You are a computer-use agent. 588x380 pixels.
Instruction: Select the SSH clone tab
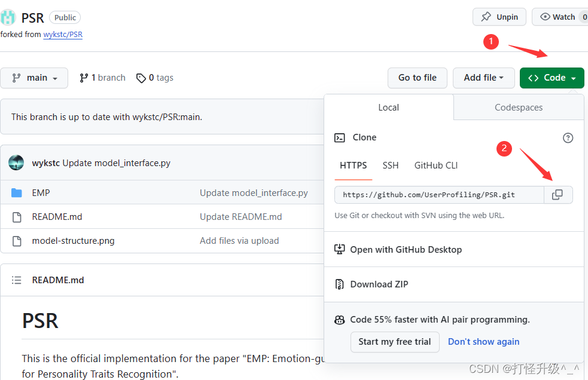tap(391, 166)
